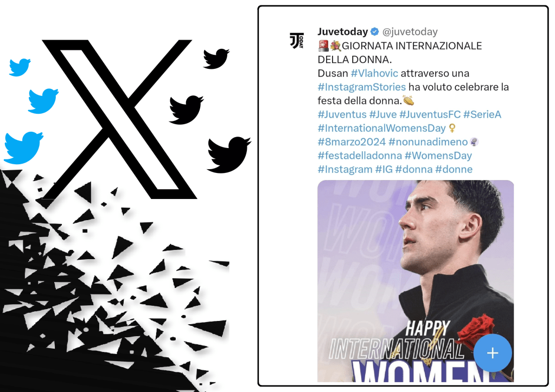Click the blue plus floating action button
555x392 pixels.
click(493, 353)
